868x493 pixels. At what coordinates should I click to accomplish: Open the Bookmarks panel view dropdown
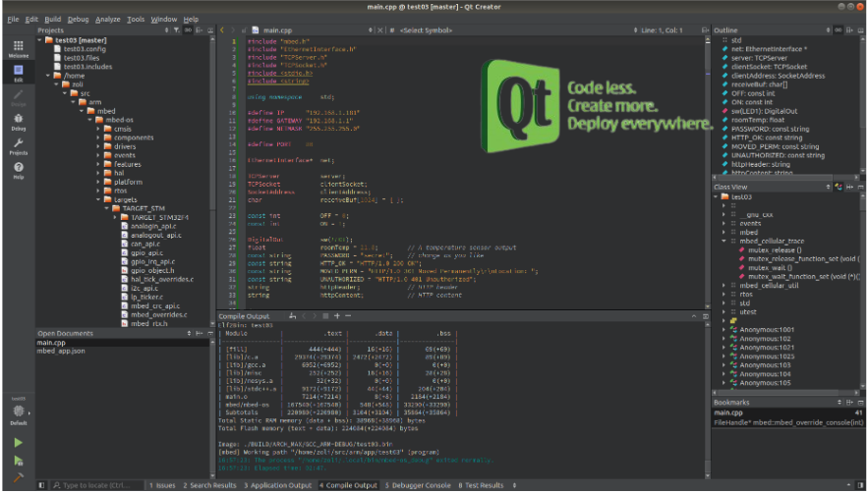[839, 403]
